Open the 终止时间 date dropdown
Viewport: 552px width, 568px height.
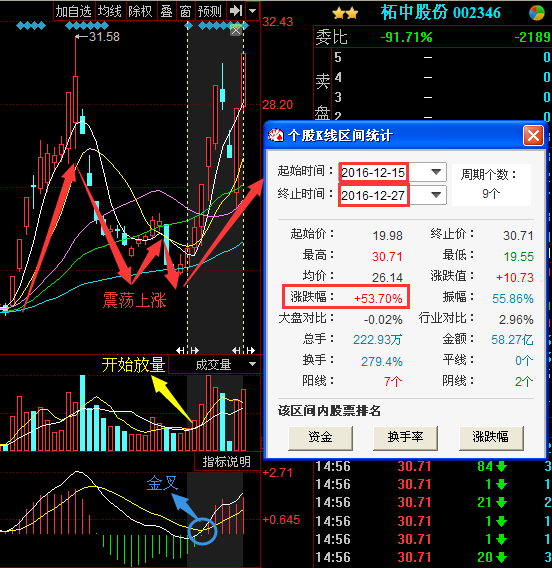point(436,195)
